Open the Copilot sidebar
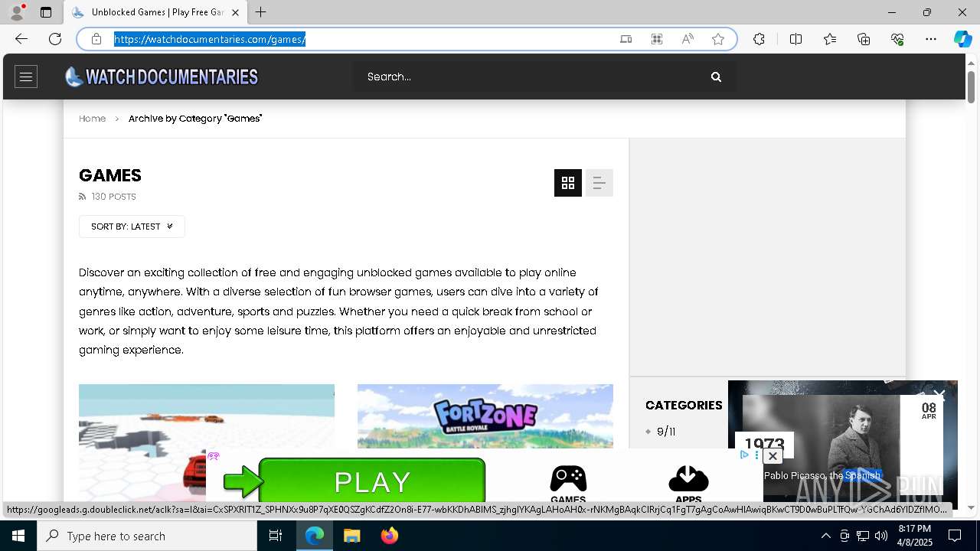 tap(962, 39)
